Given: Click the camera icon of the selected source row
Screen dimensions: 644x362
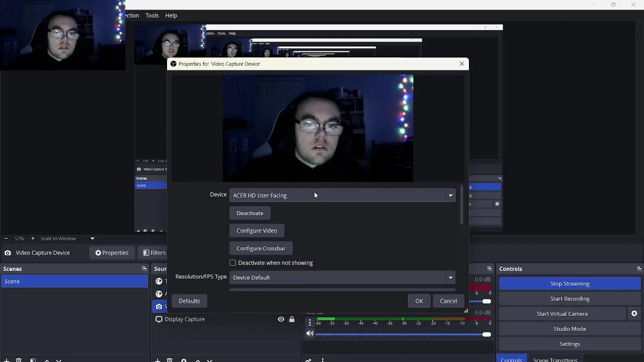Looking at the screenshot, I should pos(159,306).
